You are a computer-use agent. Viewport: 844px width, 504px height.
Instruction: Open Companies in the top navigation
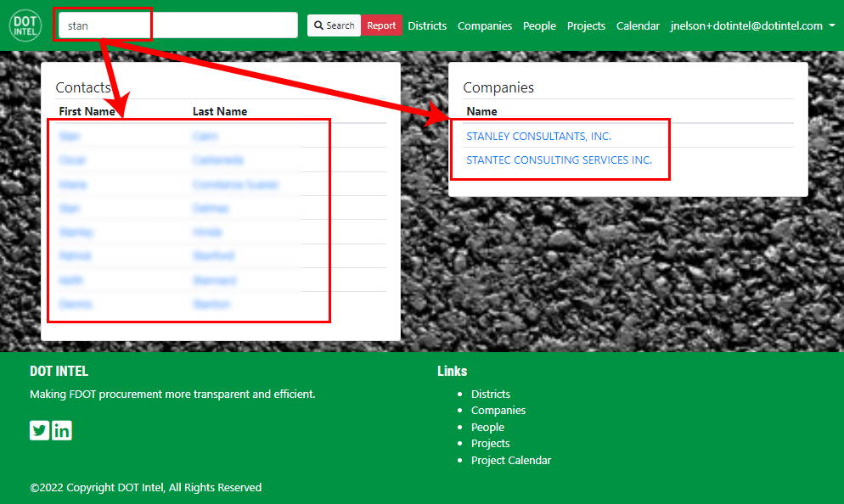tap(485, 25)
